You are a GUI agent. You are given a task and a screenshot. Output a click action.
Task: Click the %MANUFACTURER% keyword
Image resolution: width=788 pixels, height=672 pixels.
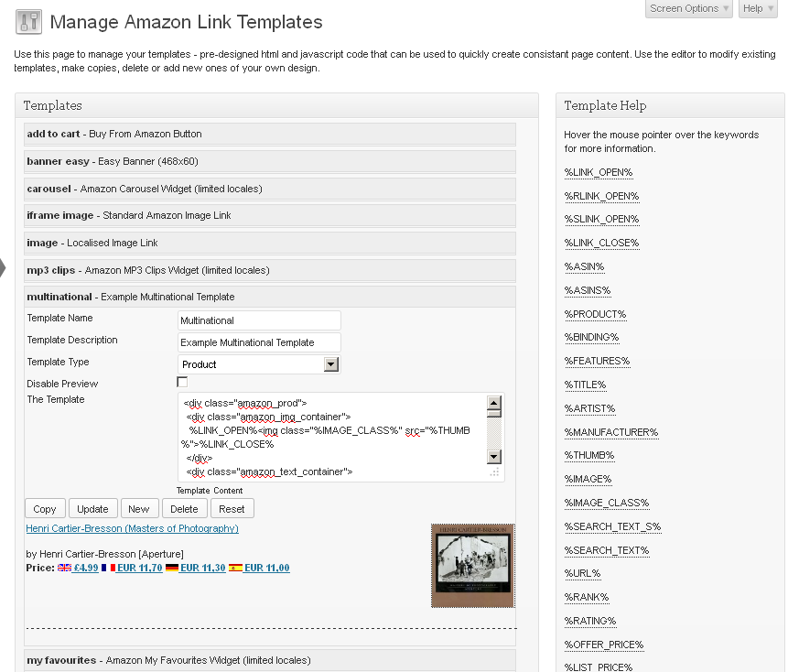611,432
